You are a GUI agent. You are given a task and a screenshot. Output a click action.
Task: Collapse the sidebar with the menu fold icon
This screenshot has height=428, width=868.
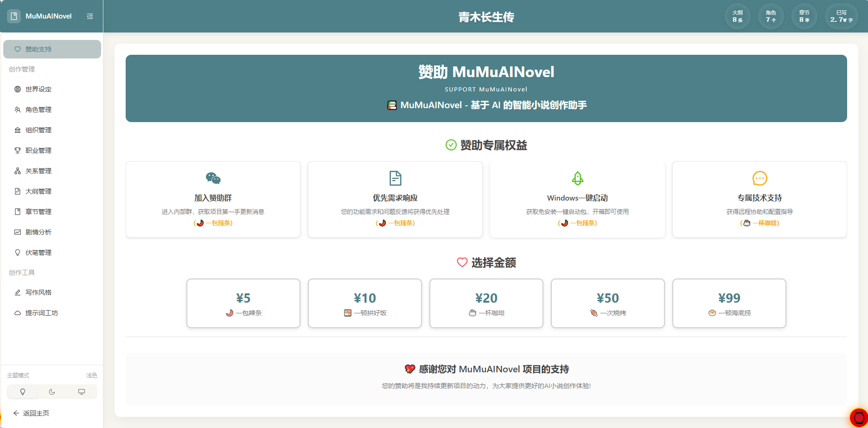[x=90, y=16]
